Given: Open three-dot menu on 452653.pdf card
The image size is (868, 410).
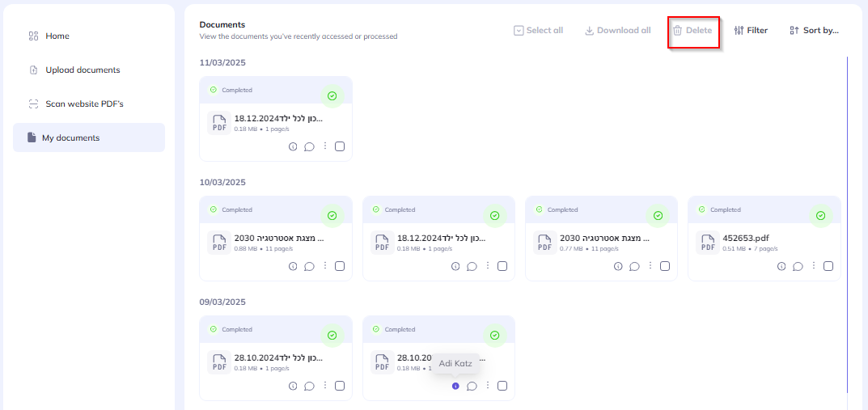Looking at the screenshot, I should coord(813,266).
